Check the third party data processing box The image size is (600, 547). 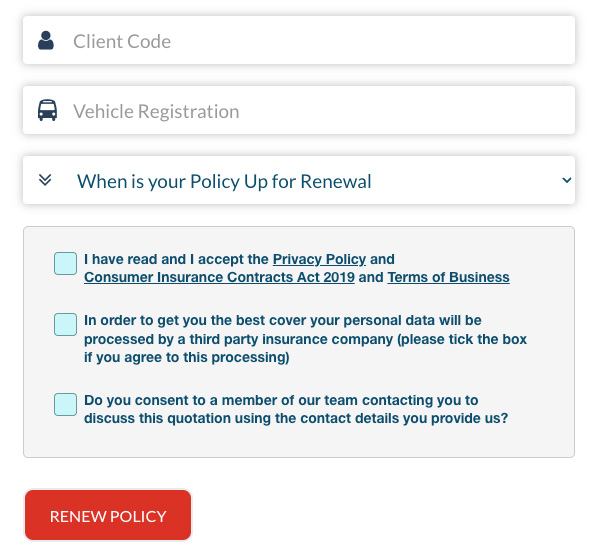pyautogui.click(x=65, y=324)
